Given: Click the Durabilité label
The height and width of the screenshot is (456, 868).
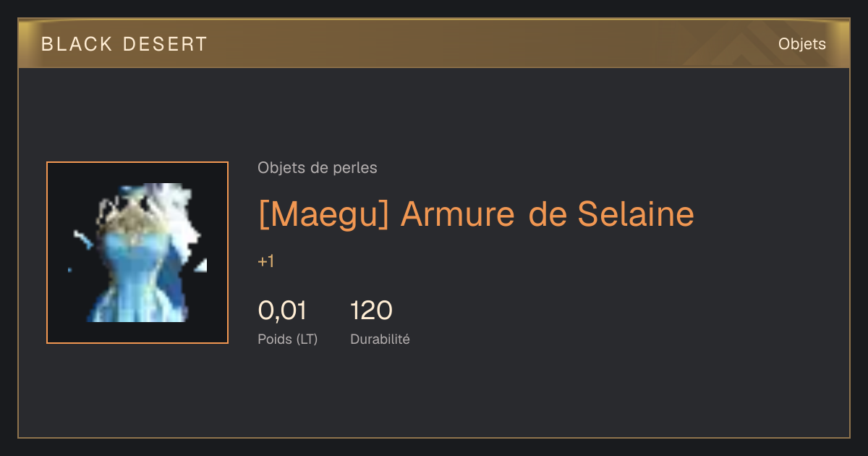Looking at the screenshot, I should (x=380, y=339).
